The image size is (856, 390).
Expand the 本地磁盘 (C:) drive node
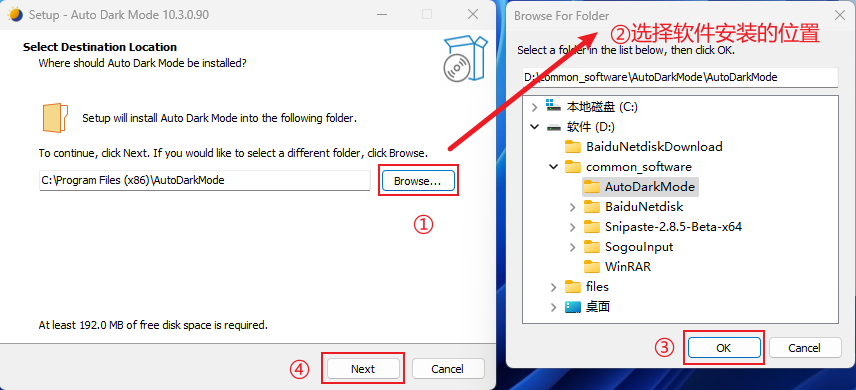pos(534,107)
